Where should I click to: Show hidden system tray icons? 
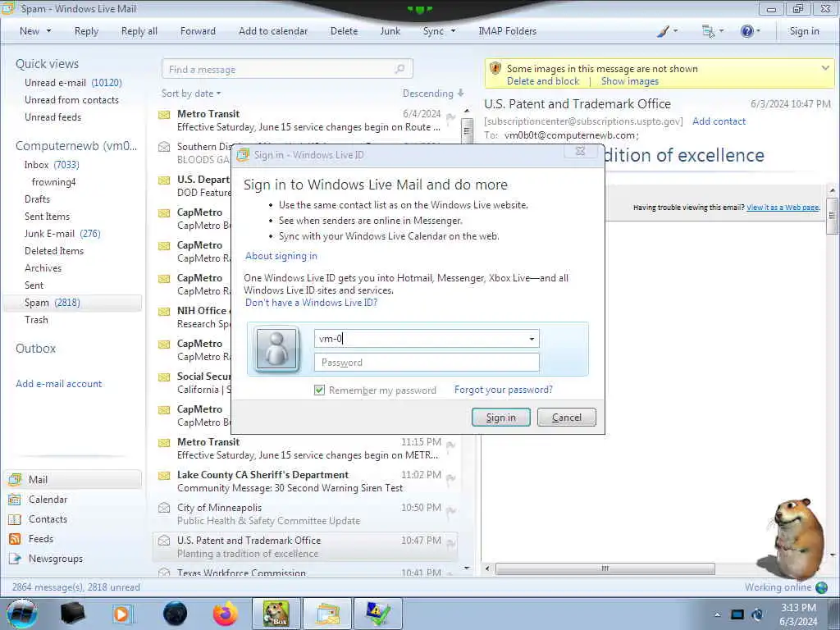pos(717,615)
